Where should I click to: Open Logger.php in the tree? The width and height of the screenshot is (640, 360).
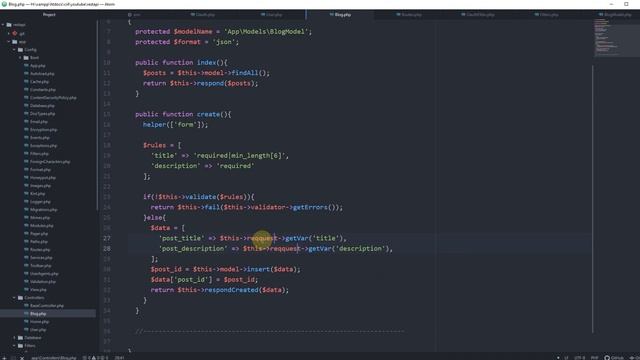pyautogui.click(x=40, y=202)
